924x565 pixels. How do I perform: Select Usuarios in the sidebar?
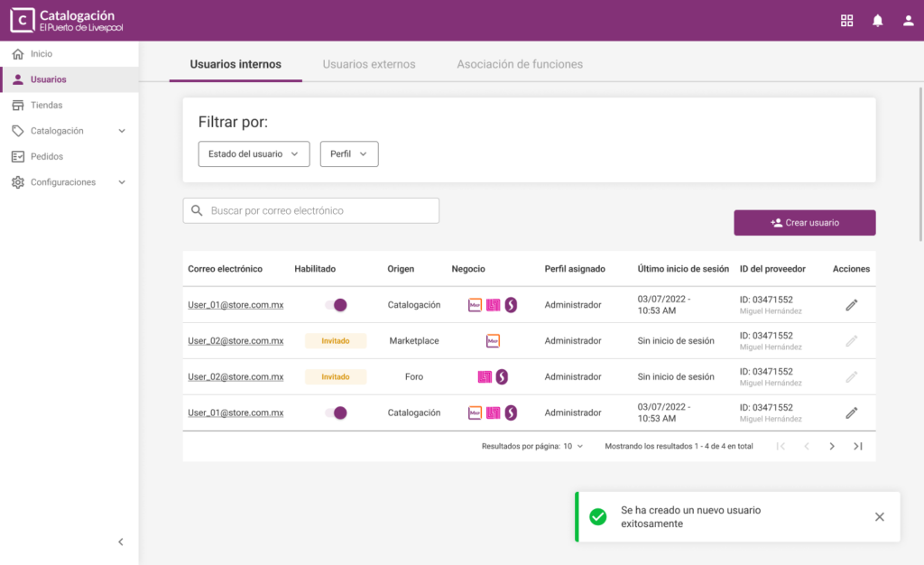(x=69, y=79)
